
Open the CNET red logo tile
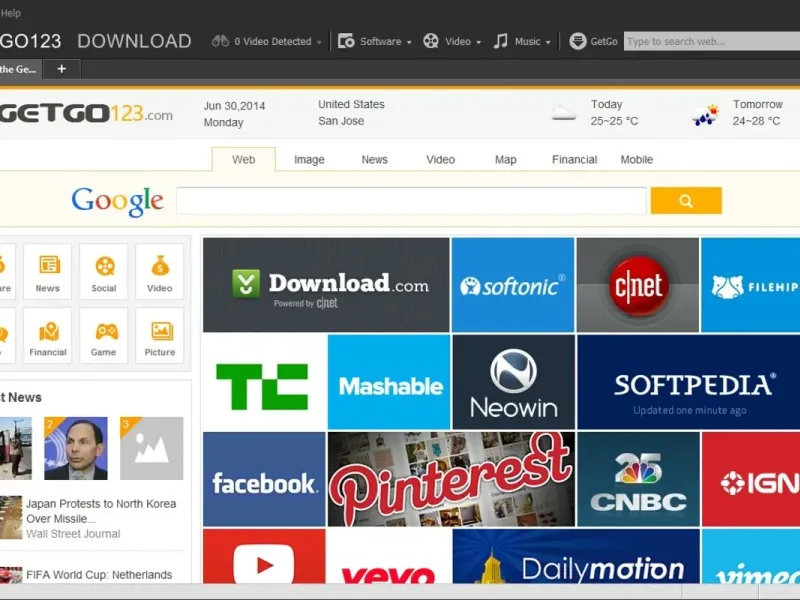(x=638, y=285)
